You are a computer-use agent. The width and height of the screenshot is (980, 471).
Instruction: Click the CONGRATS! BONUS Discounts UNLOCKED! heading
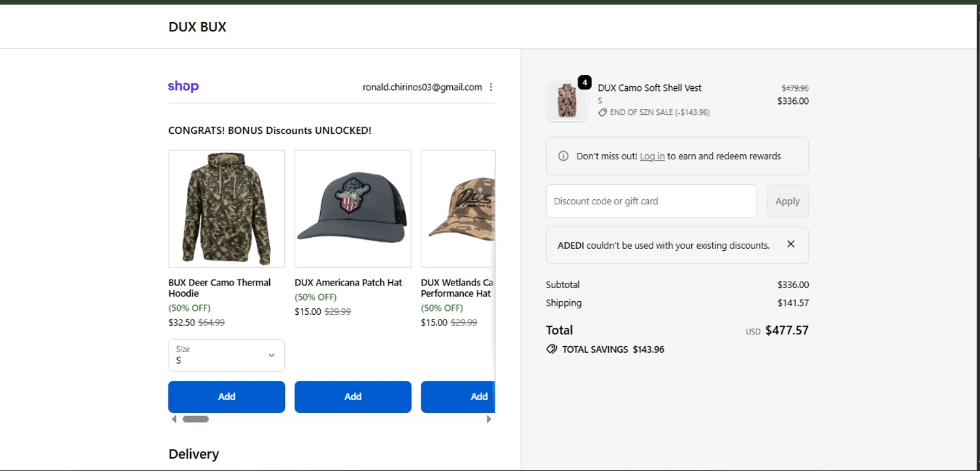[270, 131]
